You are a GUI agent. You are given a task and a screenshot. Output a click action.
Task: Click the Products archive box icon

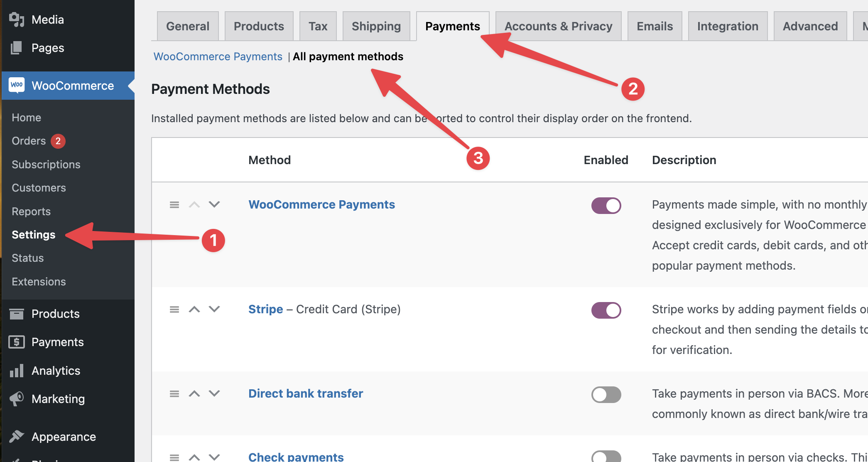tap(17, 314)
